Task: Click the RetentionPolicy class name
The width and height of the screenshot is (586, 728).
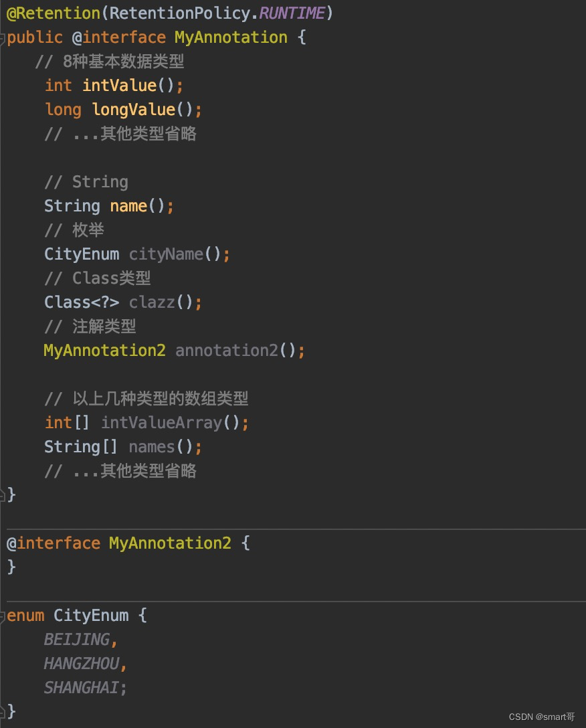Action: (x=180, y=13)
